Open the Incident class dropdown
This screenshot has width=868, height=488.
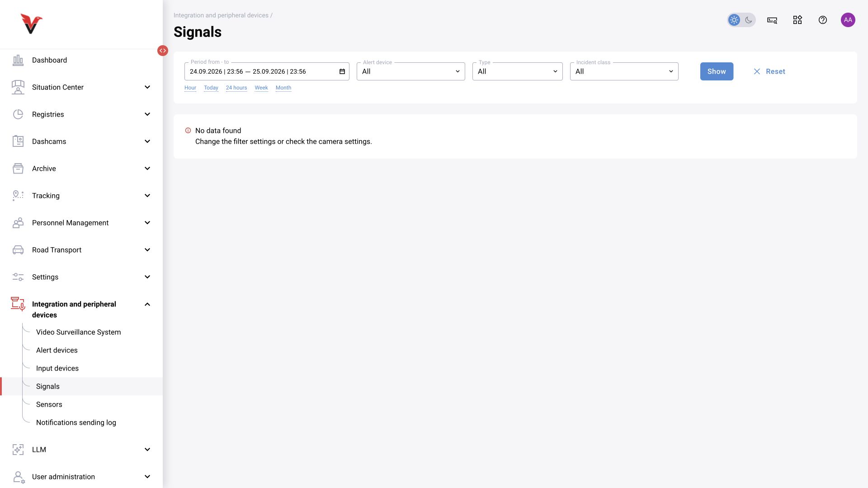624,71
